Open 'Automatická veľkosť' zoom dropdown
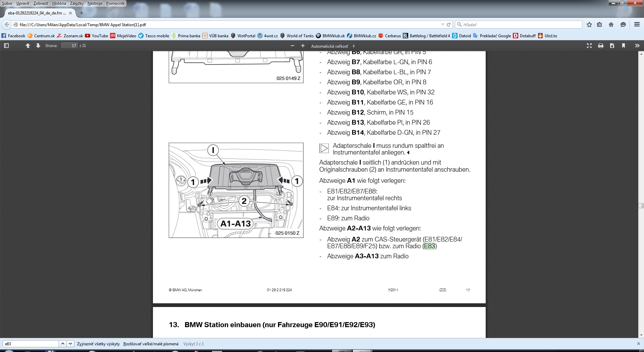Screen dimensions: 644x352 coord(333,46)
